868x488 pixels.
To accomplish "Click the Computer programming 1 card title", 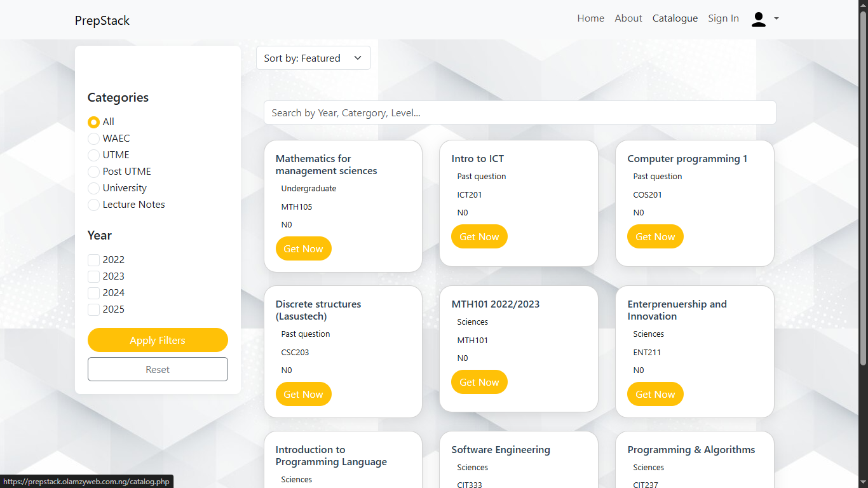I will point(688,159).
